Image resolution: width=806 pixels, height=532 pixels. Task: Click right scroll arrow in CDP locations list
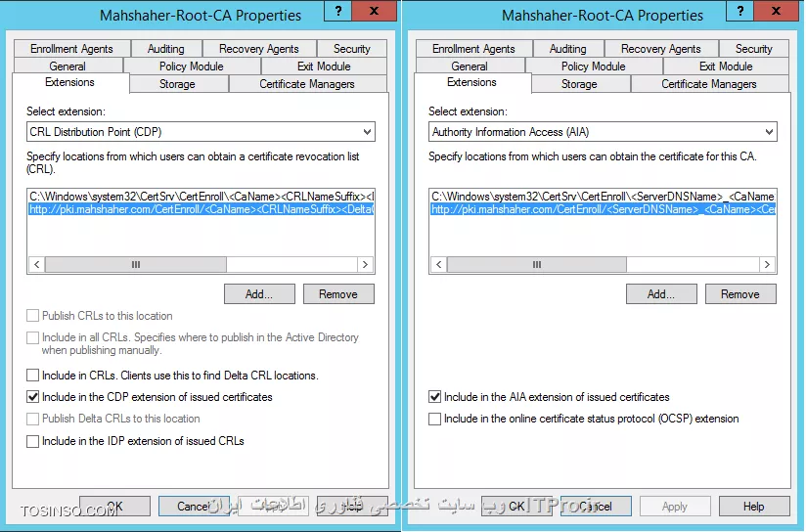tap(365, 264)
